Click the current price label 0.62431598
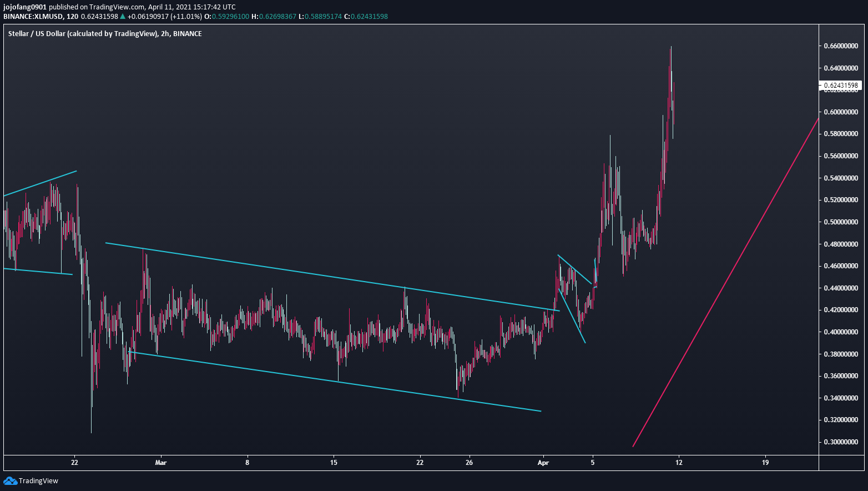This screenshot has width=868, height=491. (841, 86)
